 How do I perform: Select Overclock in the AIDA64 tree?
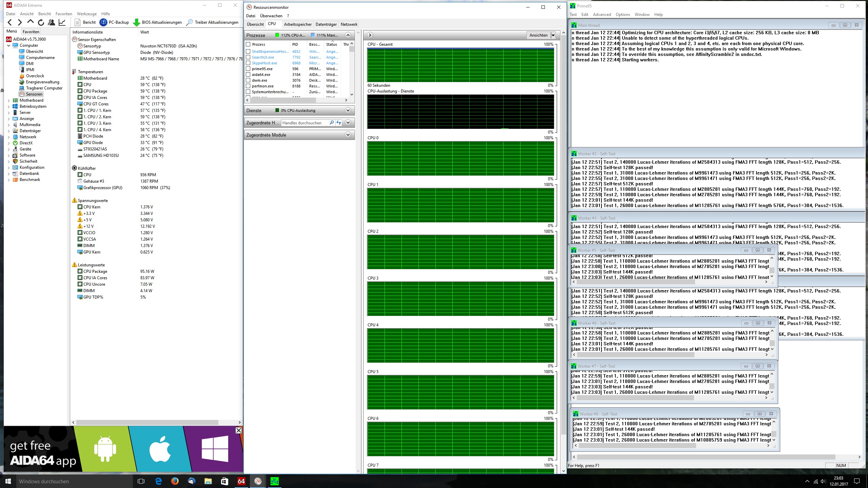(35, 76)
